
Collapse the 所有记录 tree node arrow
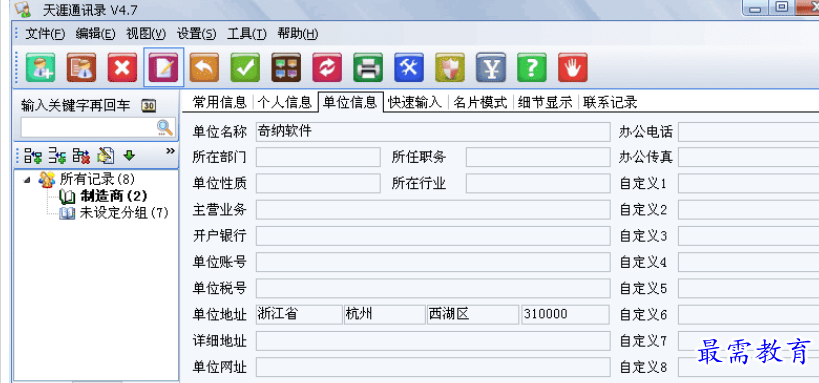tap(27, 180)
